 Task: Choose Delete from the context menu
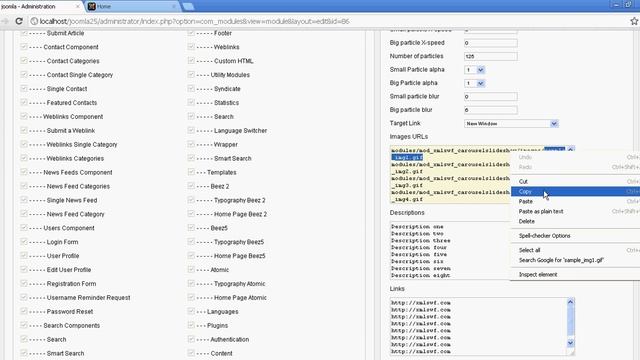click(575, 221)
